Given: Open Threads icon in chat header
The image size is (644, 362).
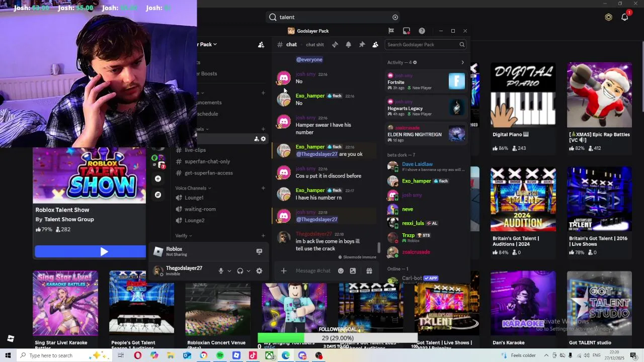Looking at the screenshot, I should click(x=335, y=44).
